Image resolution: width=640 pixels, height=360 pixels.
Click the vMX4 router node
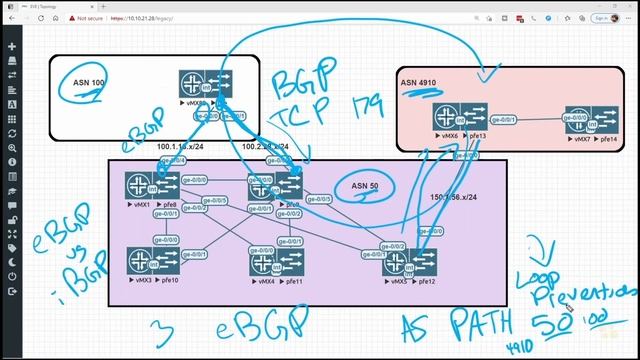pos(263,262)
